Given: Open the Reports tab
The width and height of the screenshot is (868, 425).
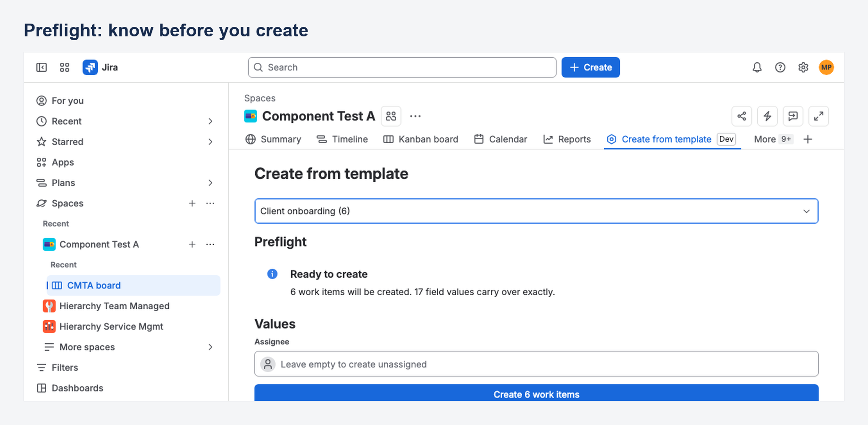Looking at the screenshot, I should [x=567, y=139].
